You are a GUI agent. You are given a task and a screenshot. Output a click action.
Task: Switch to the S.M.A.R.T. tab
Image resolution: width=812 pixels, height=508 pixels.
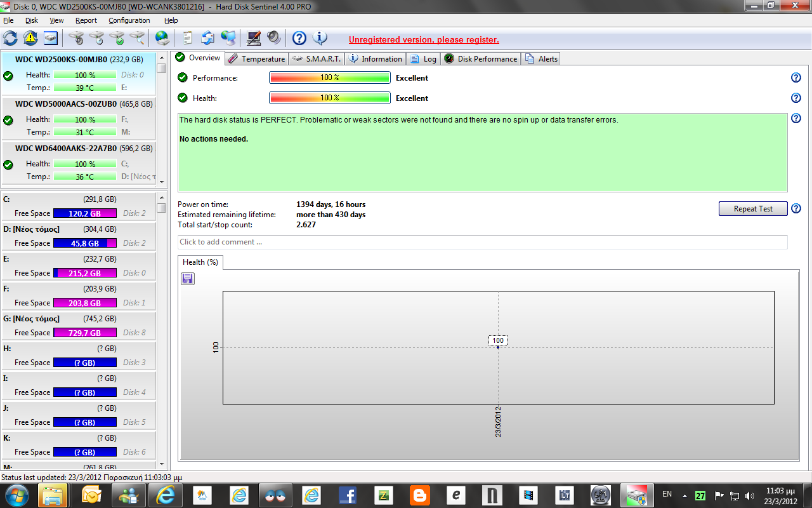coord(317,58)
